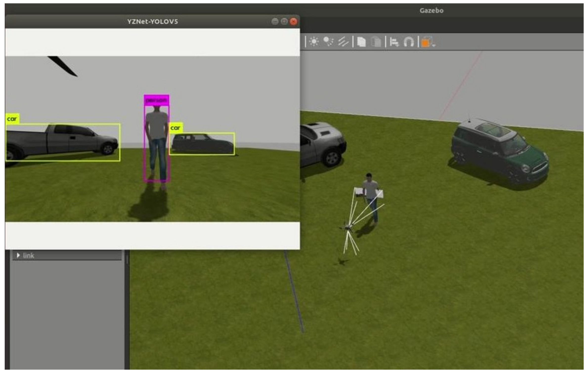Click the Paste icon in toolbar
This screenshot has height=373, width=588.
pyautogui.click(x=376, y=42)
